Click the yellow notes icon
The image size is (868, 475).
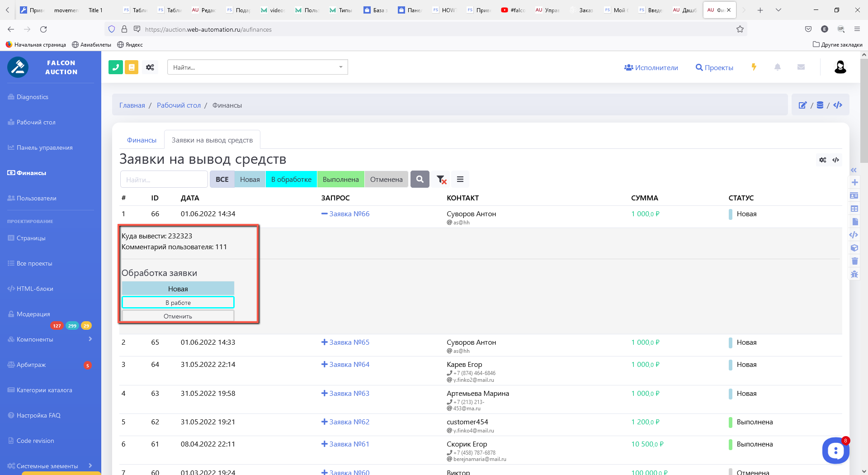click(x=132, y=67)
